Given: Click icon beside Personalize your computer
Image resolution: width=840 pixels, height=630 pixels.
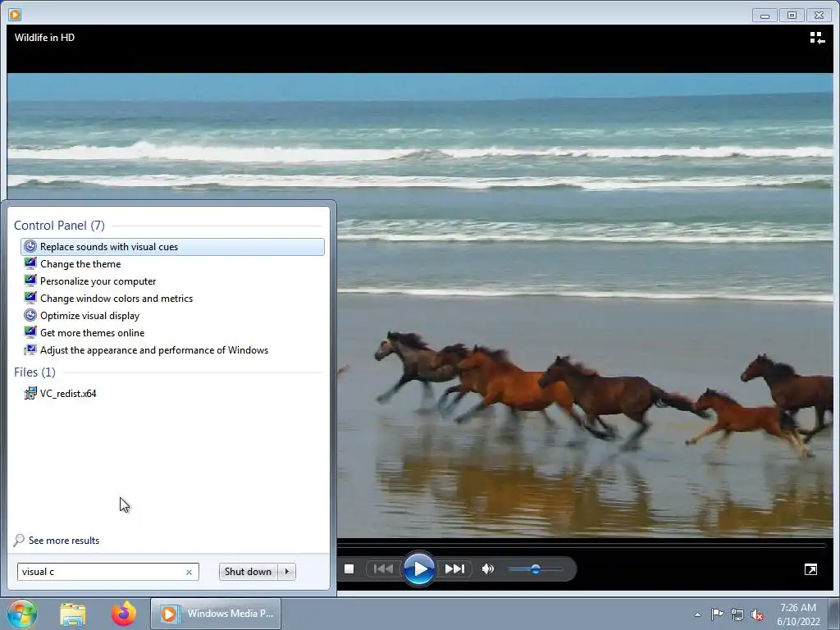Looking at the screenshot, I should (x=30, y=281).
